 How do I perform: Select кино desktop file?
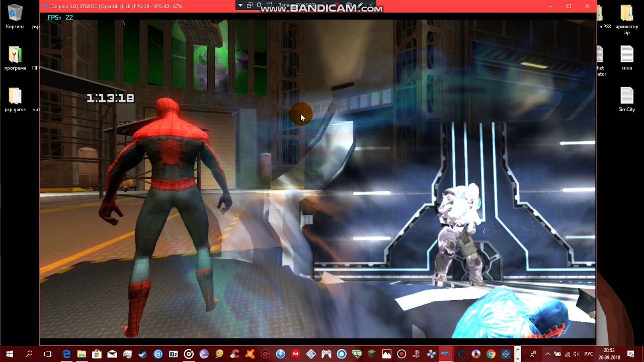(x=626, y=58)
